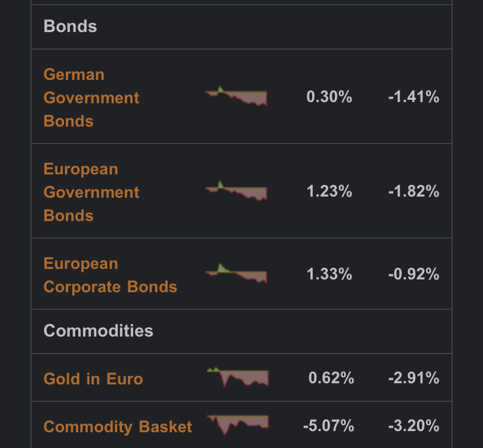Viewport: 483px width, 448px height.
Task: Click the German Government Bonds sparkline chart
Action: click(x=236, y=96)
